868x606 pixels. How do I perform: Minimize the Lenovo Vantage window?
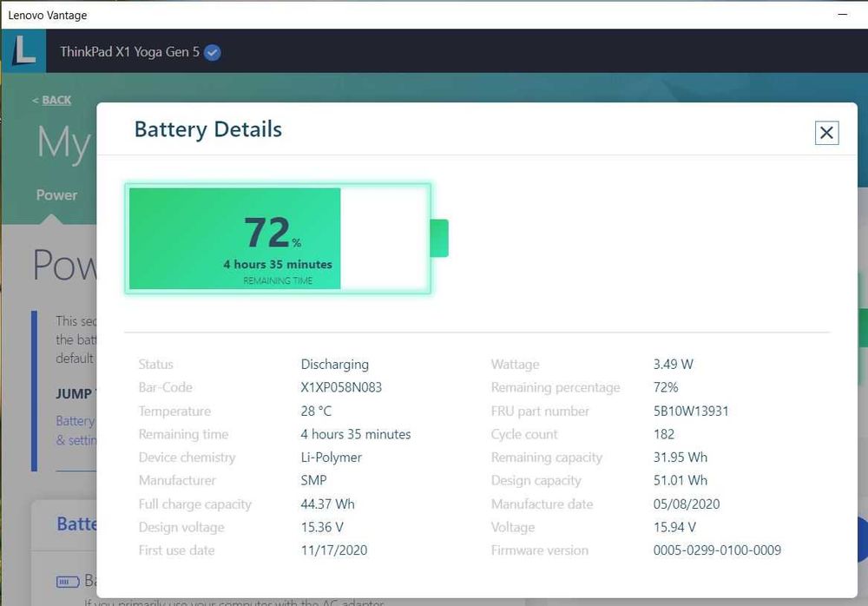point(843,15)
